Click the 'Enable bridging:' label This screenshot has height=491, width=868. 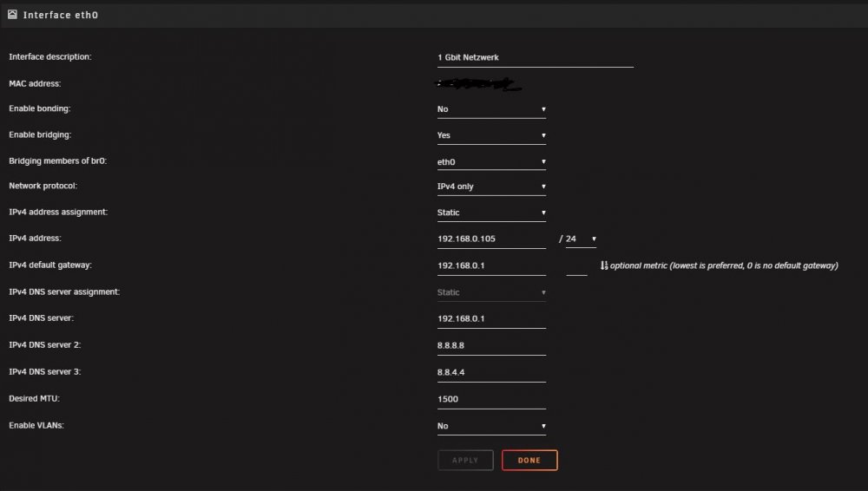pos(40,134)
